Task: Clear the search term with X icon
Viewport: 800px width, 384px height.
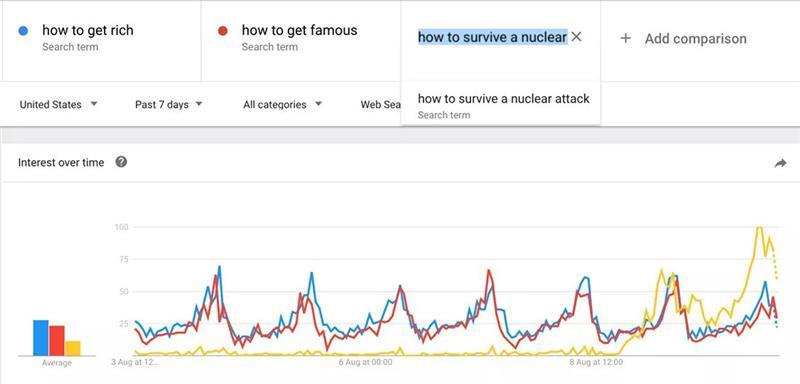Action: [x=576, y=37]
